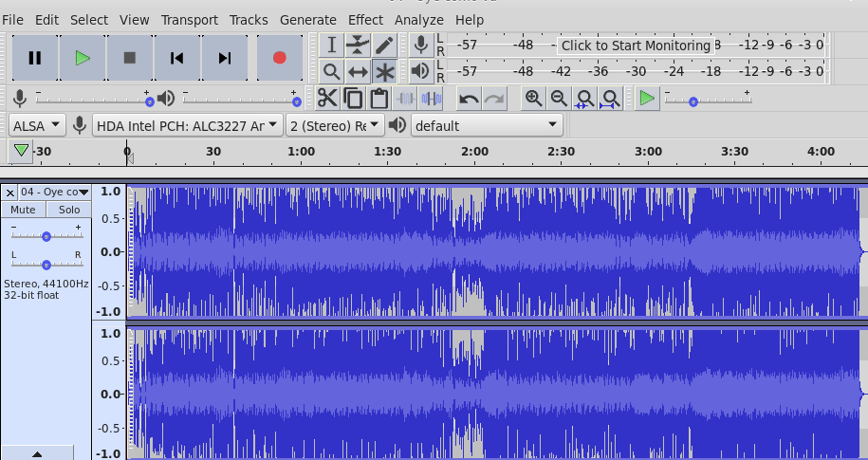This screenshot has width=868, height=460.
Task: Collapse the track with the up-arrow button
Action: coord(37,453)
